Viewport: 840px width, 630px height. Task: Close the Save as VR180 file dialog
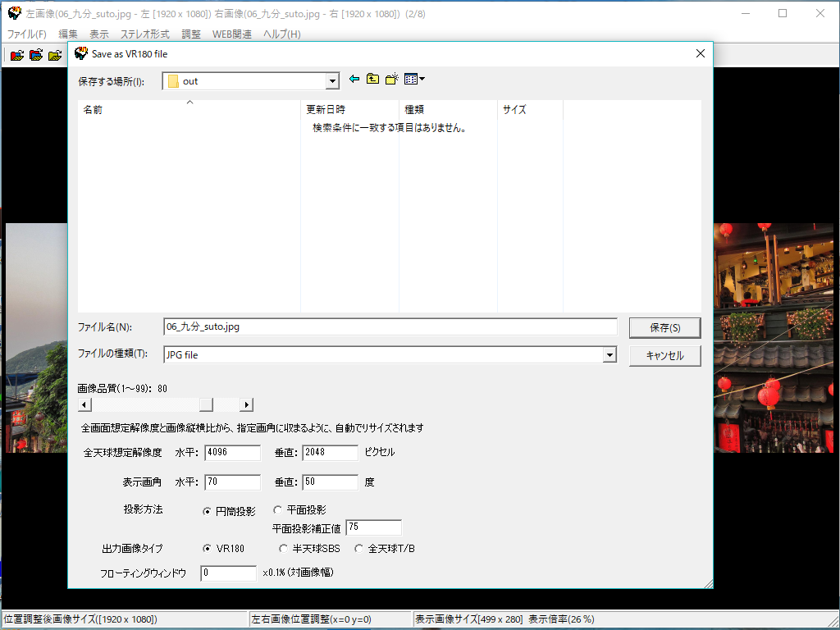[701, 53]
